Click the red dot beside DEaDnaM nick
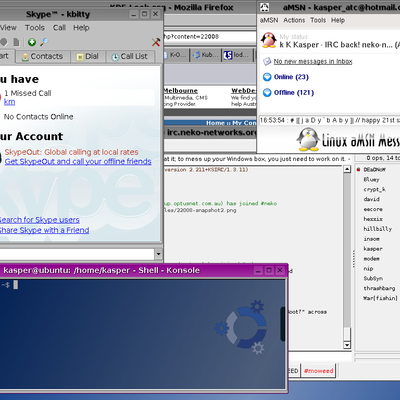The image size is (400, 400). (x=359, y=170)
